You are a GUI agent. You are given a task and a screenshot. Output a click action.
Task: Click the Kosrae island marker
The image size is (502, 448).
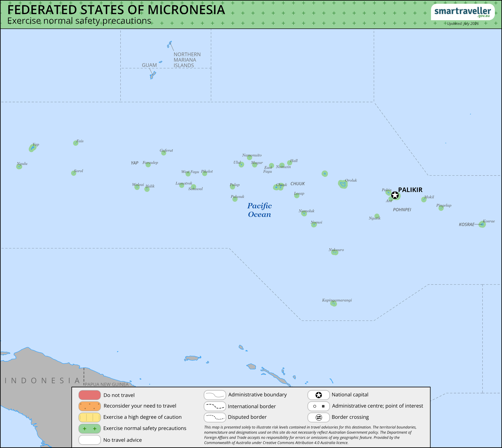[x=482, y=224]
